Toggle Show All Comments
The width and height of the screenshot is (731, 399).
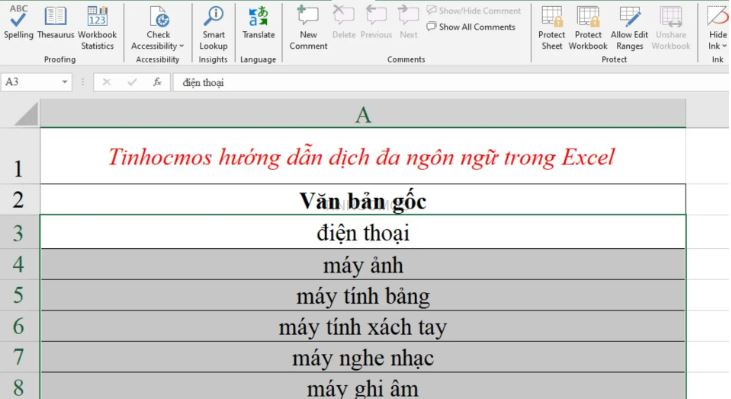pos(471,27)
